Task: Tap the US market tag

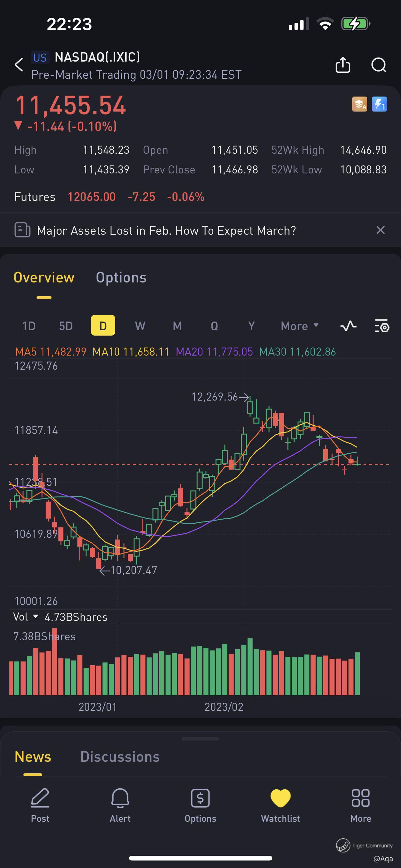Action: 40,57
